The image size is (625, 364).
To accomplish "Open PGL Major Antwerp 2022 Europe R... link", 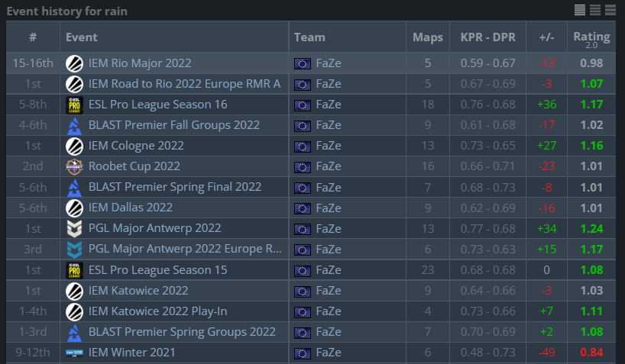I will (185, 250).
